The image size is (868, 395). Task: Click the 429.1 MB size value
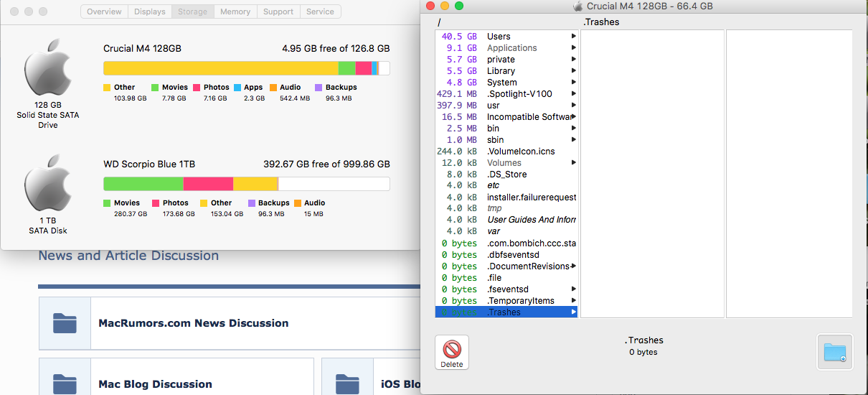(457, 93)
